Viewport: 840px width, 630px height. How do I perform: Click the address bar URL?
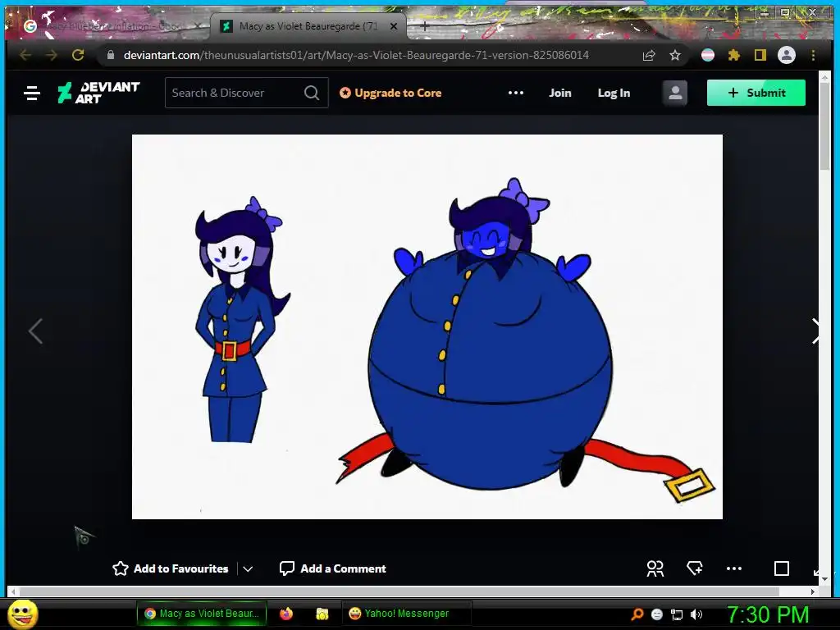[x=356, y=55]
